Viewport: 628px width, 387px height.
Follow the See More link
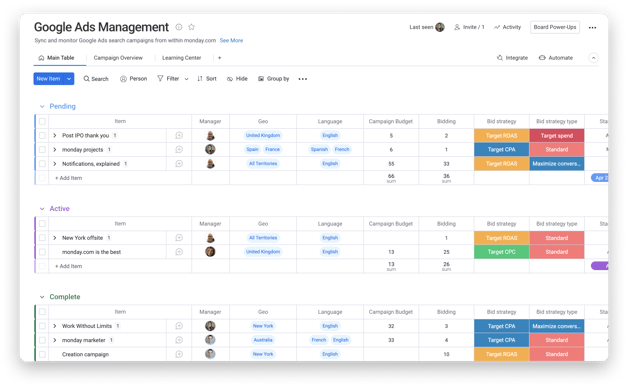pyautogui.click(x=231, y=40)
